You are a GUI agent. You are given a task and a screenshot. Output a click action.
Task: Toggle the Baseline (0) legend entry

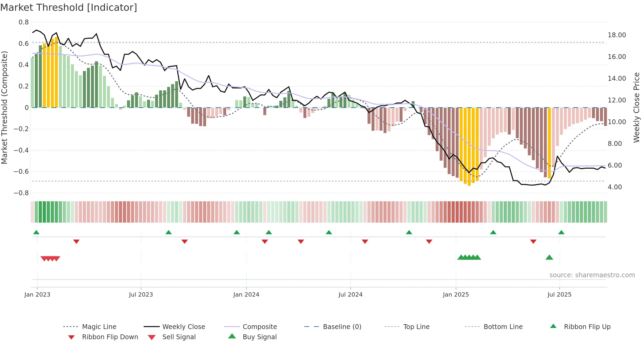[x=333, y=327]
